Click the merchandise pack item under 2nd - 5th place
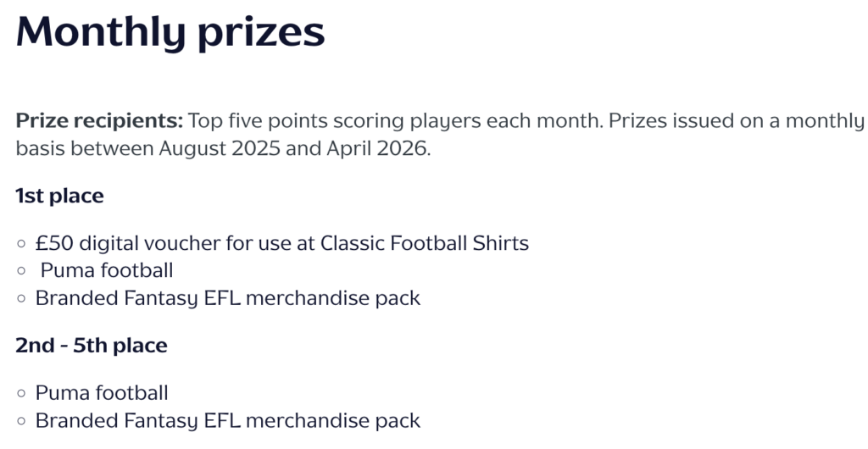 coord(227,420)
